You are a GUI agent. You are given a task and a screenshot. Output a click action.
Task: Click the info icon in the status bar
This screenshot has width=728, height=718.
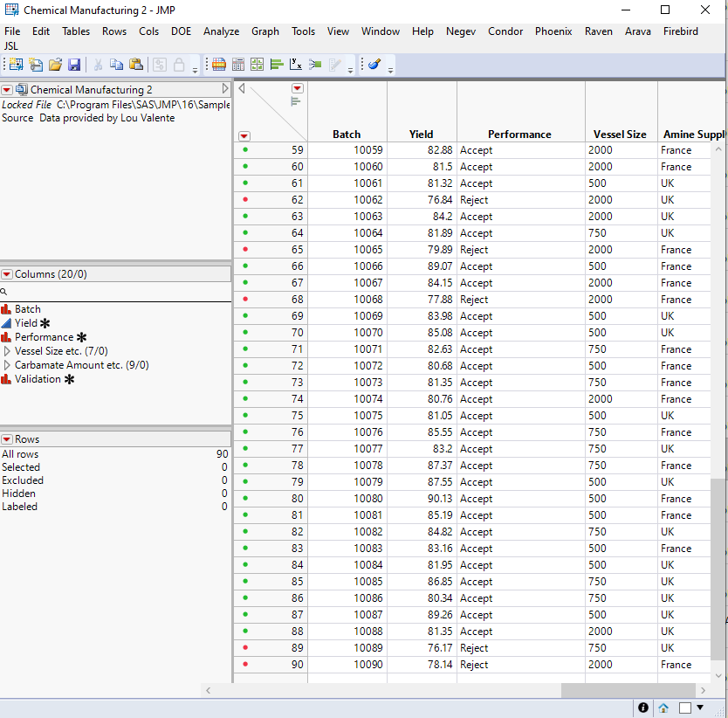click(643, 708)
